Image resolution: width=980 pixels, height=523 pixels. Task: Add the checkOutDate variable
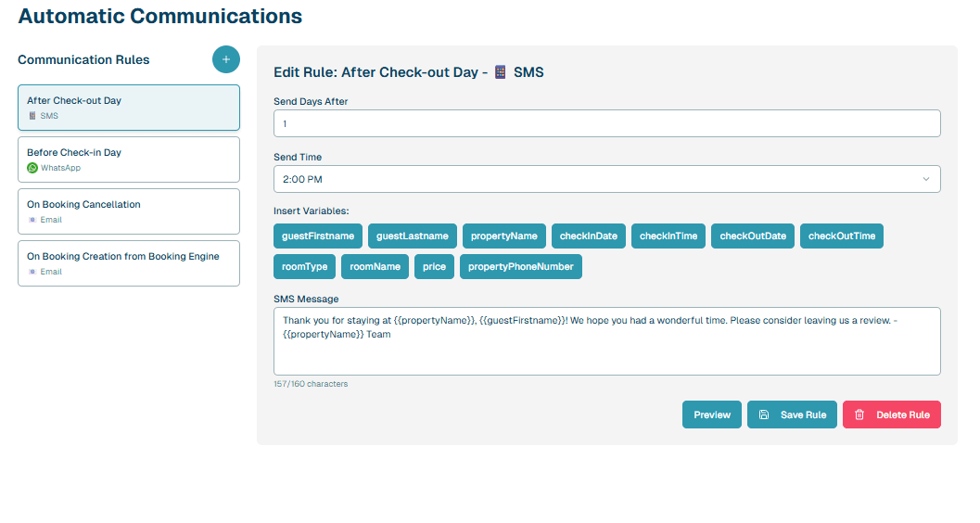(752, 236)
